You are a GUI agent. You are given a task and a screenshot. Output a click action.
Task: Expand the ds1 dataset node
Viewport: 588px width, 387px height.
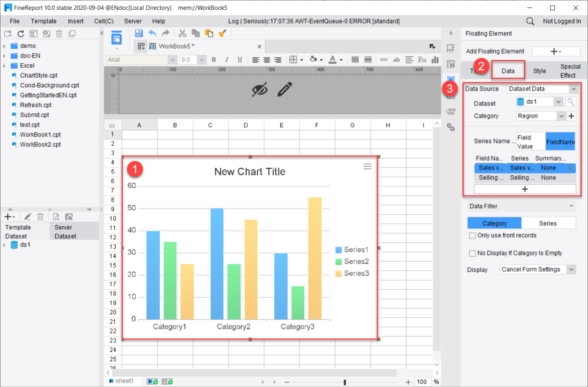[4, 245]
